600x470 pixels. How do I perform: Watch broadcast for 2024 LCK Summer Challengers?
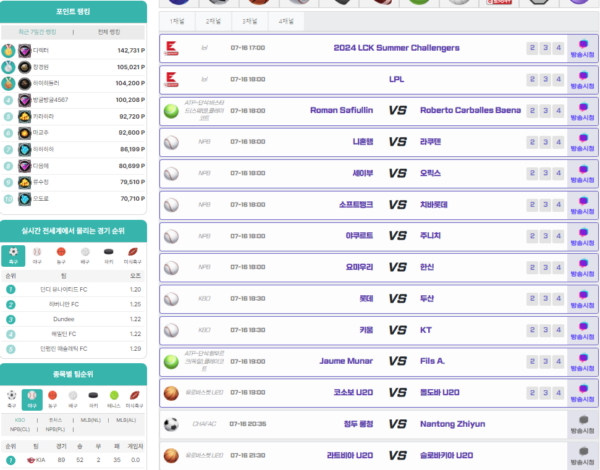pos(582,49)
